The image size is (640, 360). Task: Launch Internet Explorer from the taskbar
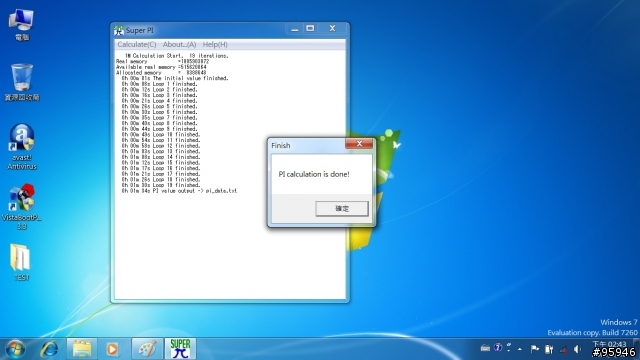pos(49,349)
